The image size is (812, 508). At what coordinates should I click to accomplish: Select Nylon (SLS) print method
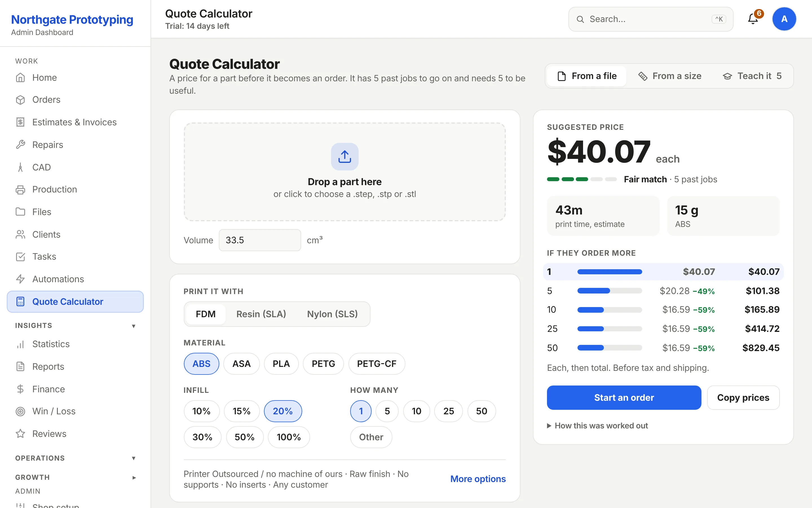[332, 314]
